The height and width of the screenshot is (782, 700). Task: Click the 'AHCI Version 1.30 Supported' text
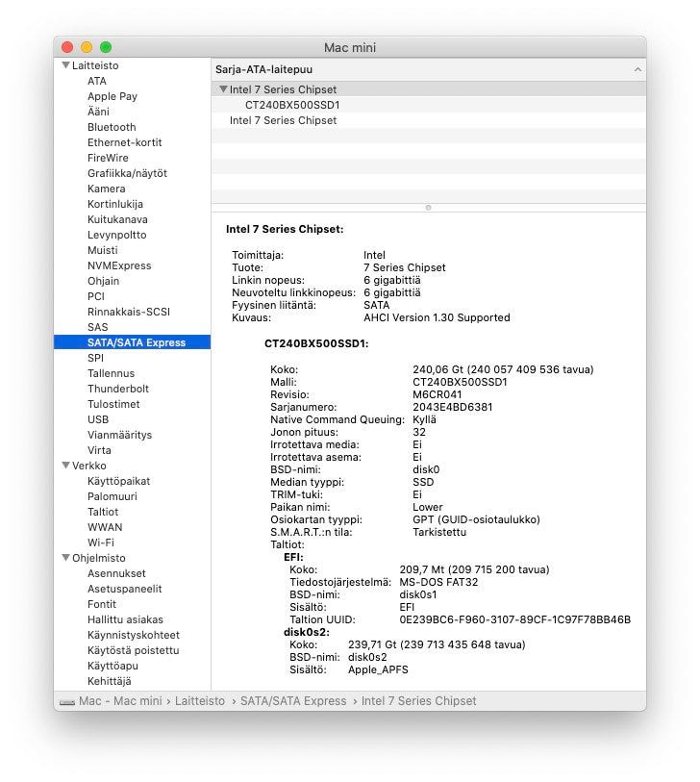click(437, 317)
